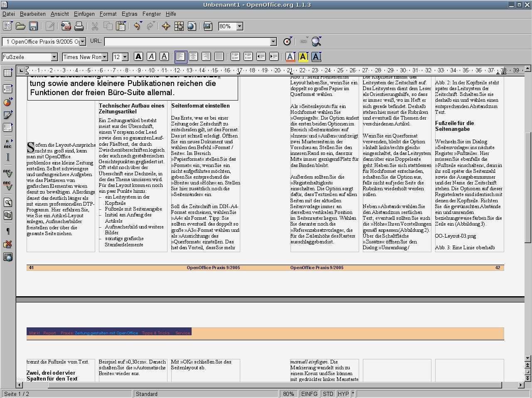This screenshot has height=398, width=532.
Task: Expand the Times New Roman font dropdown
Action: (x=105, y=57)
